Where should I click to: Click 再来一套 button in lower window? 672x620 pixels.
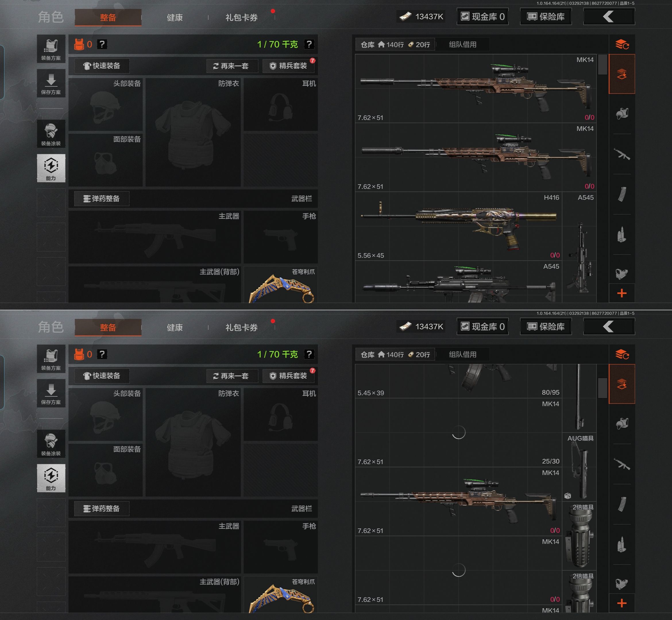point(231,376)
